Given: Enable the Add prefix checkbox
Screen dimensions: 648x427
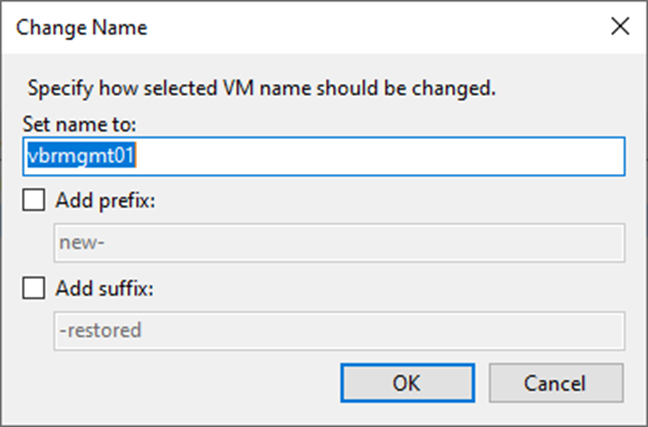Looking at the screenshot, I should click(x=33, y=200).
